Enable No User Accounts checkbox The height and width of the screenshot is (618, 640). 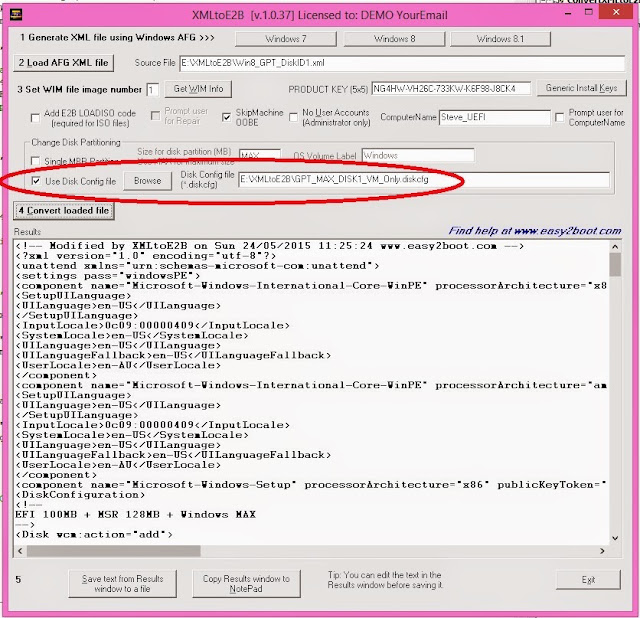point(293,118)
